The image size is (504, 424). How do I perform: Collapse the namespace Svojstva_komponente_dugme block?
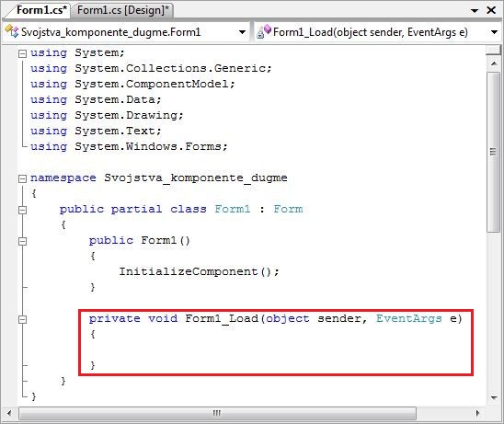[x=22, y=178]
